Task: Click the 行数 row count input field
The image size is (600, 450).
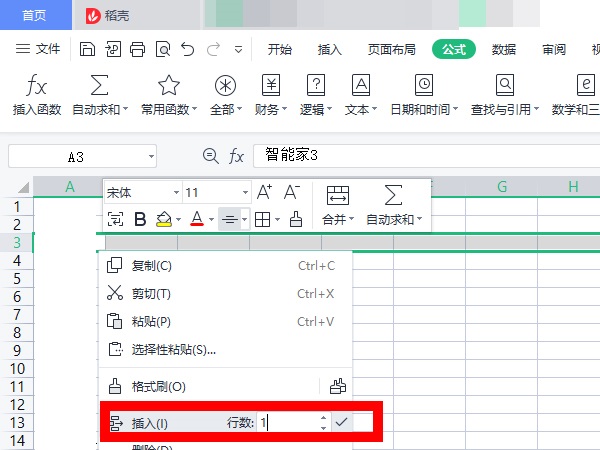Action: coord(287,423)
